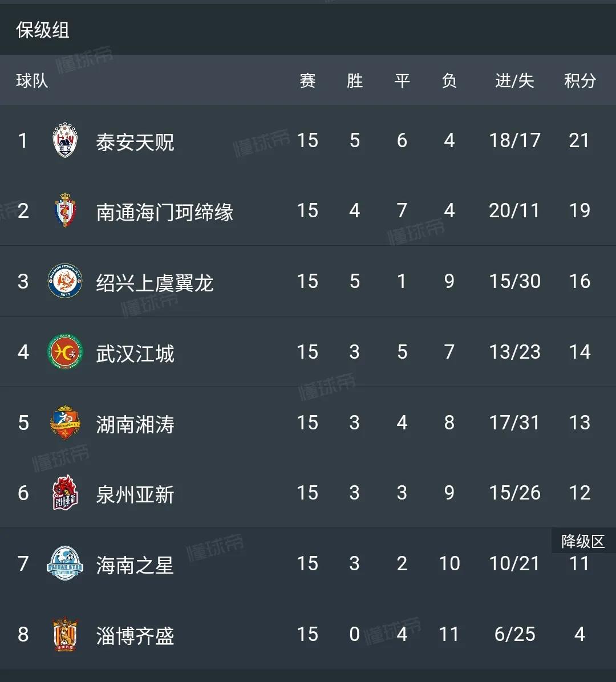Select the 泉州亚新 red crest
The height and width of the screenshot is (682, 616).
[x=65, y=493]
